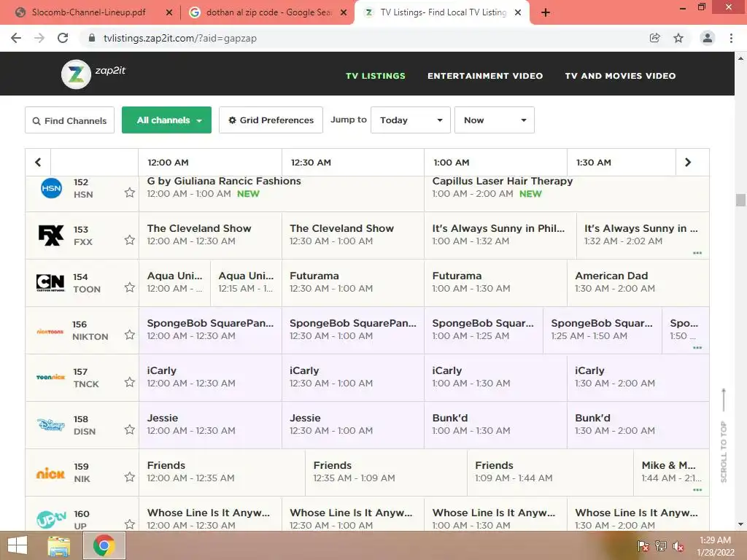Expand more FXX listings ellipsis
The height and width of the screenshot is (560, 747).
click(x=697, y=253)
